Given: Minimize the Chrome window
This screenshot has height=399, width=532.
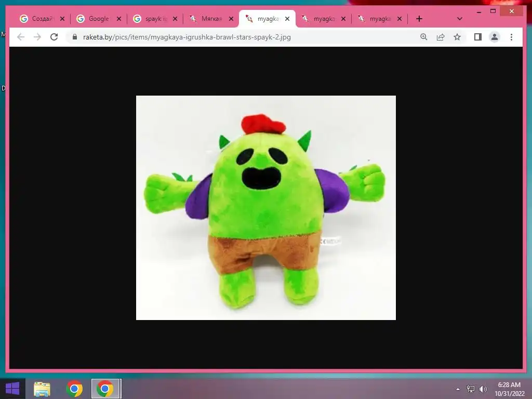Looking at the screenshot, I should 478,11.
